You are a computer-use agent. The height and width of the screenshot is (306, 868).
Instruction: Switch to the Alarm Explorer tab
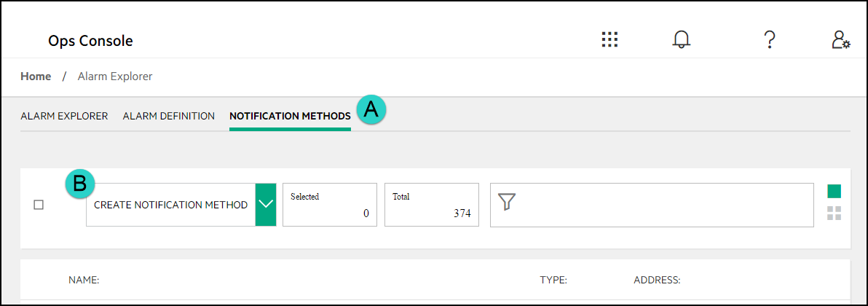tap(64, 116)
